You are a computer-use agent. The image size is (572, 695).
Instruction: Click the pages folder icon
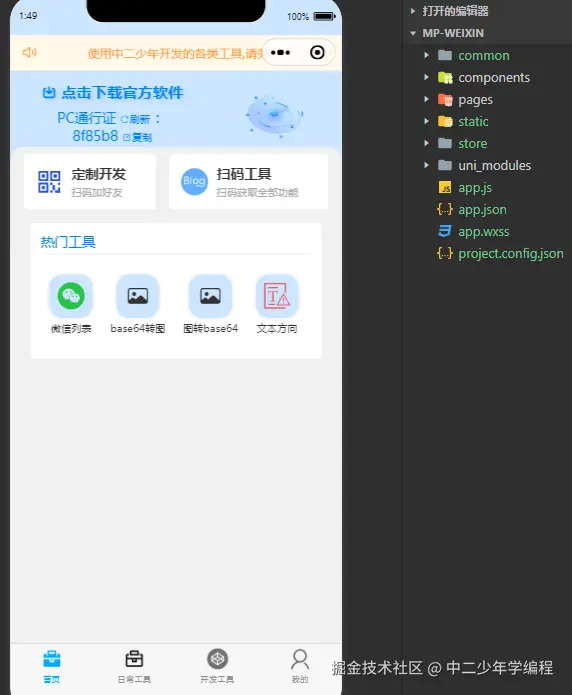445,99
